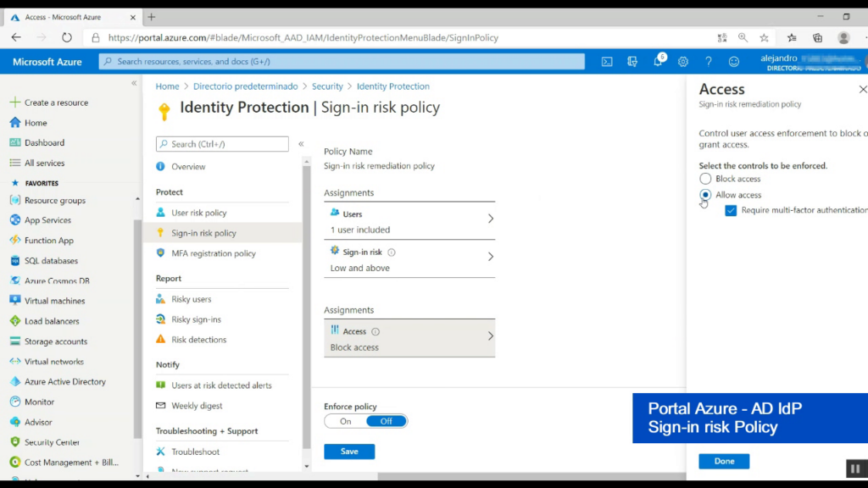Click the browser address bar URL

(303, 37)
